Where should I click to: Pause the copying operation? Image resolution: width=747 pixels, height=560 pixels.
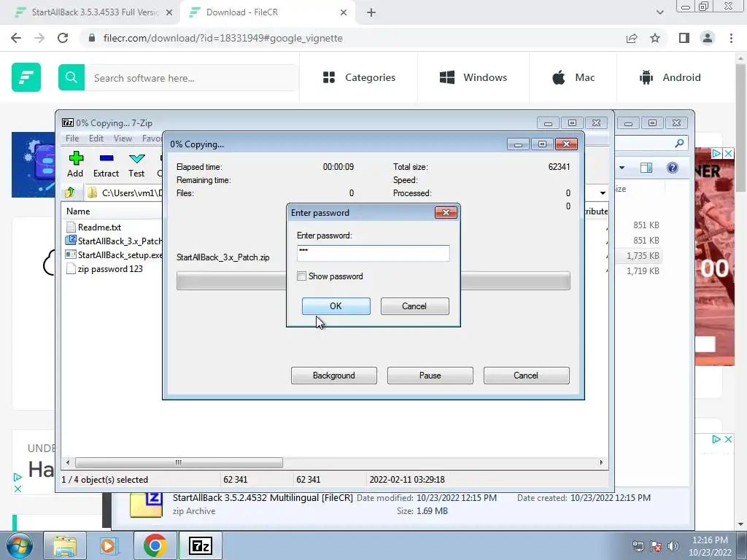pos(430,376)
